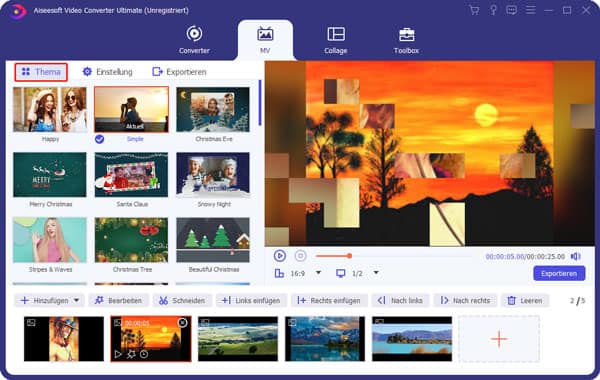Remove the selected sunset clip
600x380 pixels.
tap(183, 323)
